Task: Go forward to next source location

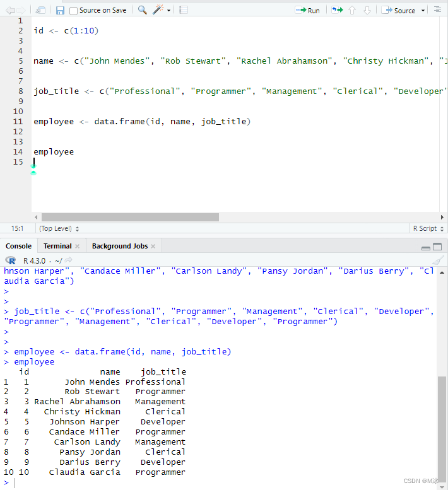Action: tap(21, 11)
